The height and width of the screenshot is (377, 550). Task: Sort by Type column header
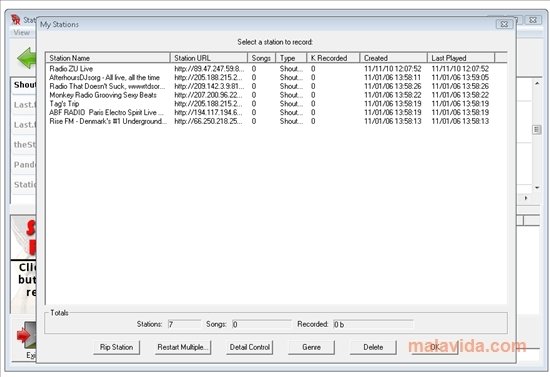[291, 58]
